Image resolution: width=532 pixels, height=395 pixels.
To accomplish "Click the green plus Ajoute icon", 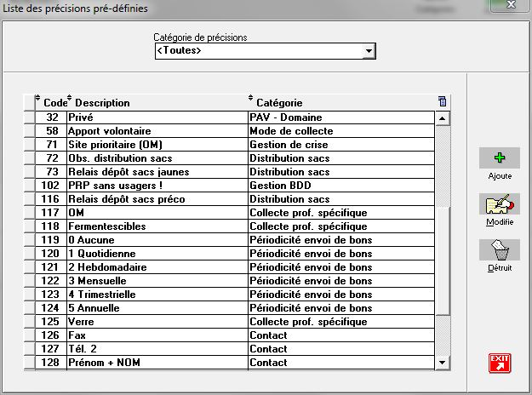I will coord(500,158).
